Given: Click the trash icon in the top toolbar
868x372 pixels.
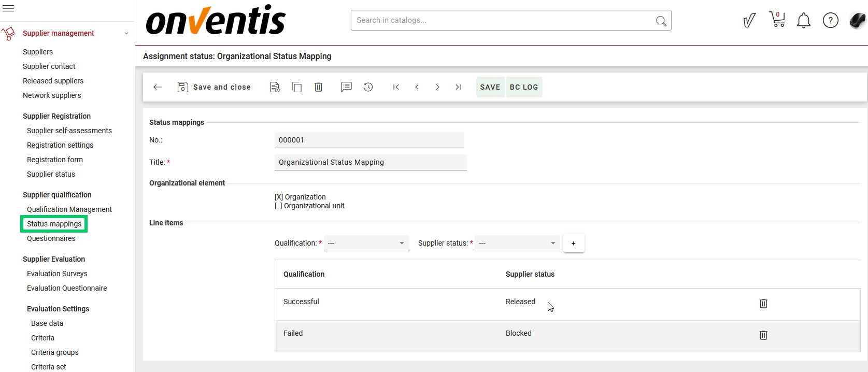Looking at the screenshot, I should [x=318, y=87].
